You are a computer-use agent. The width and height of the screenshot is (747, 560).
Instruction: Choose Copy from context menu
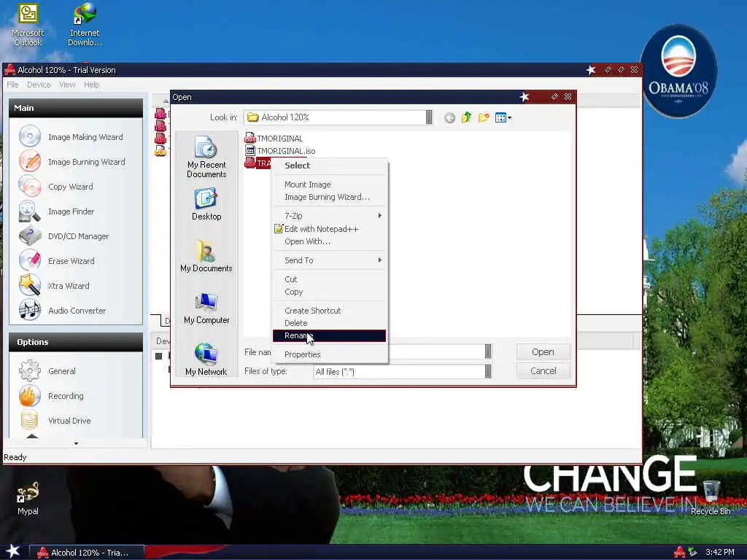(x=329, y=292)
